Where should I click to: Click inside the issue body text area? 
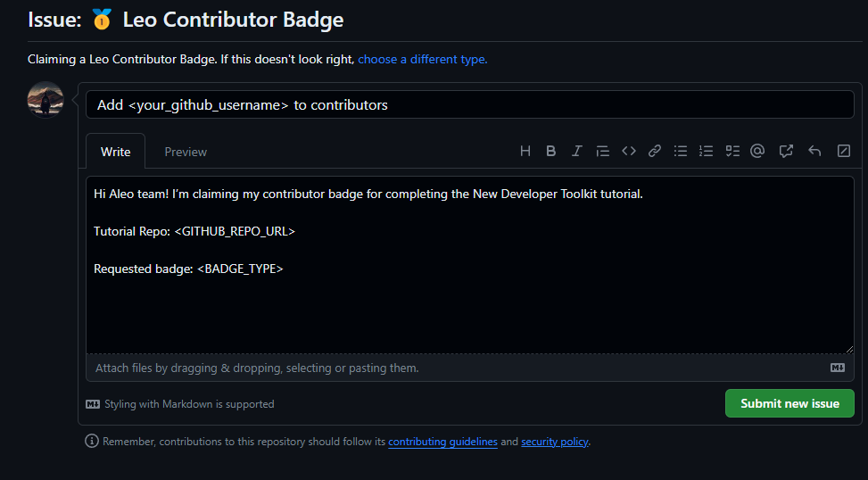coord(469,265)
